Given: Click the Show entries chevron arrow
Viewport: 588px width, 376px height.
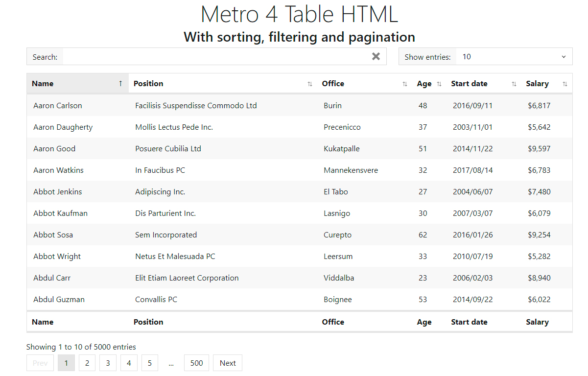Looking at the screenshot, I should [564, 57].
